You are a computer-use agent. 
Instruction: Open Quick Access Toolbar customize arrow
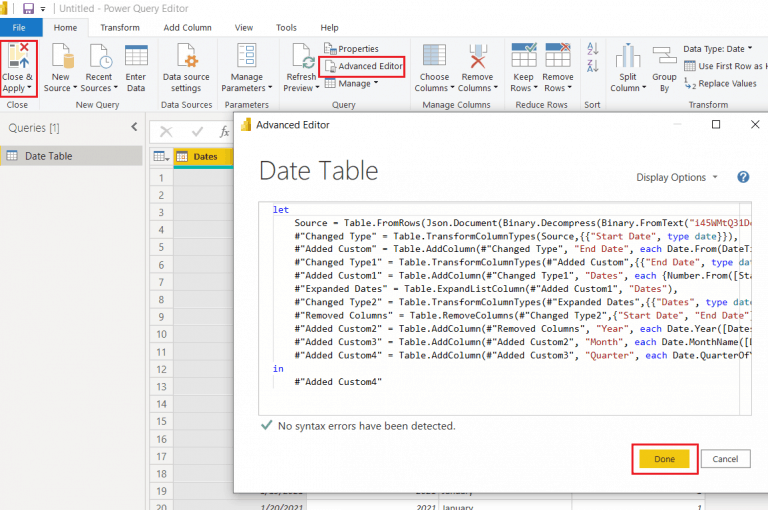(43, 9)
